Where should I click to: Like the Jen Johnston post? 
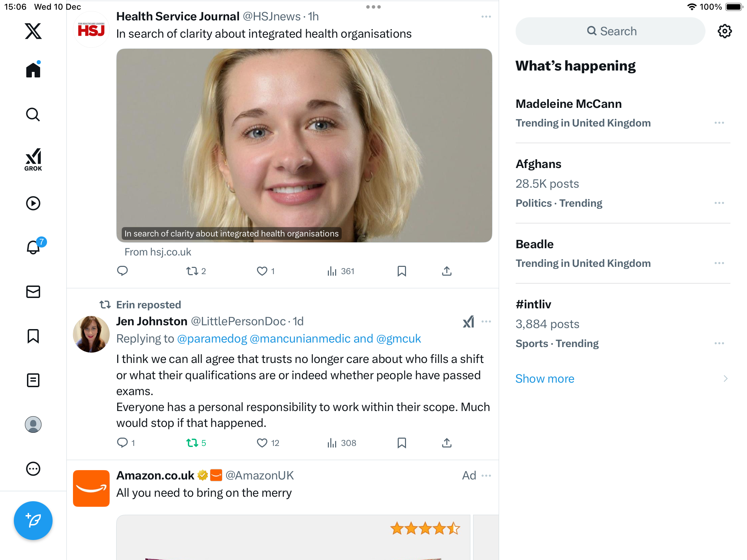click(x=262, y=443)
